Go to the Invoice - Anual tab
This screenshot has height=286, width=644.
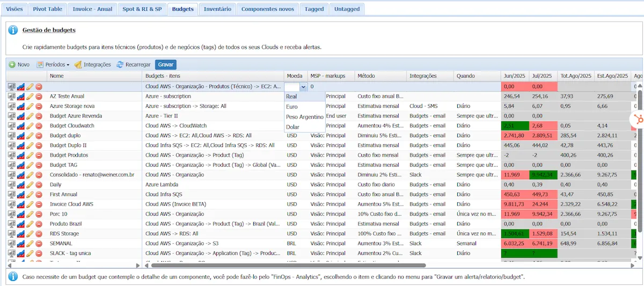click(x=92, y=9)
